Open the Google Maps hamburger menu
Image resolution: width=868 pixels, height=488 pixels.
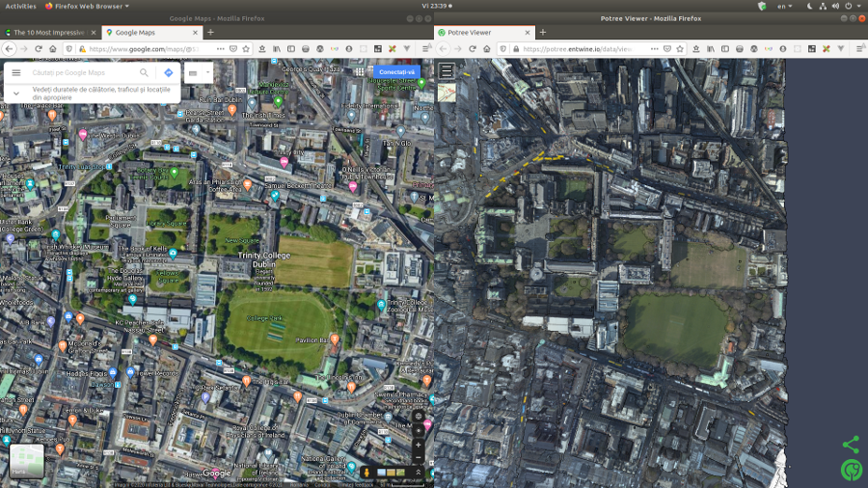coord(16,72)
